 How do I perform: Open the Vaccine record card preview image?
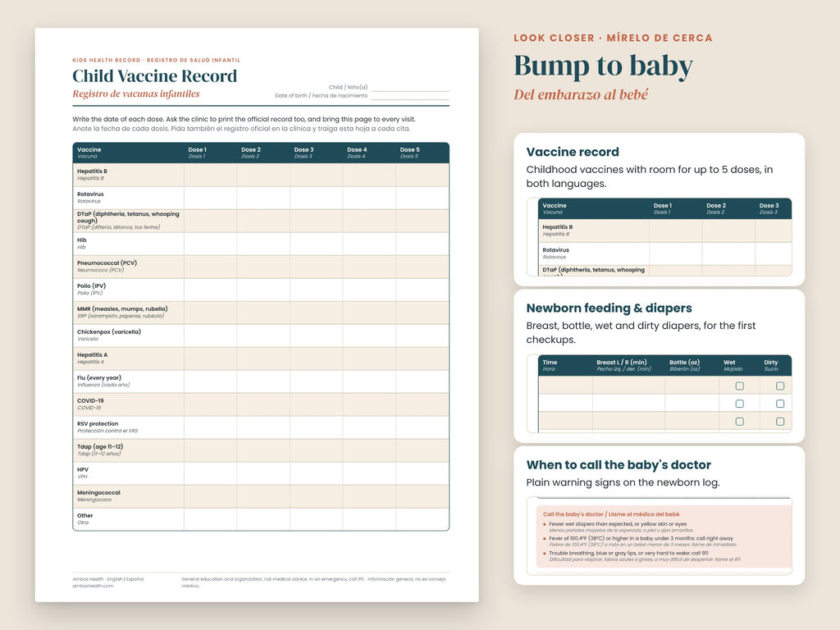tap(659, 237)
